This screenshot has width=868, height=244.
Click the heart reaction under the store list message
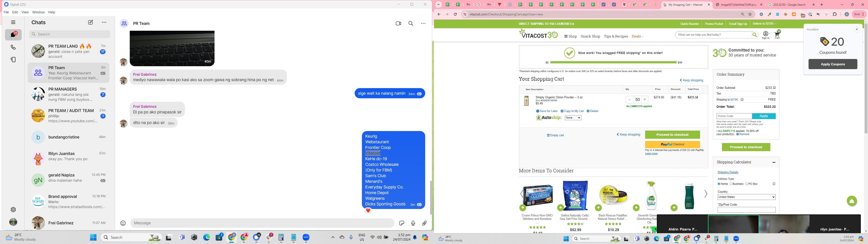[368, 210]
